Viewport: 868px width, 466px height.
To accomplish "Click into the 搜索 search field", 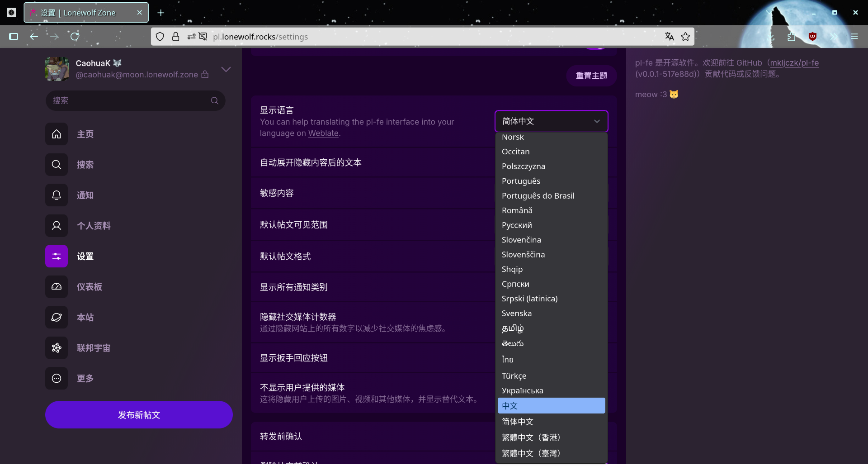I will (x=129, y=100).
